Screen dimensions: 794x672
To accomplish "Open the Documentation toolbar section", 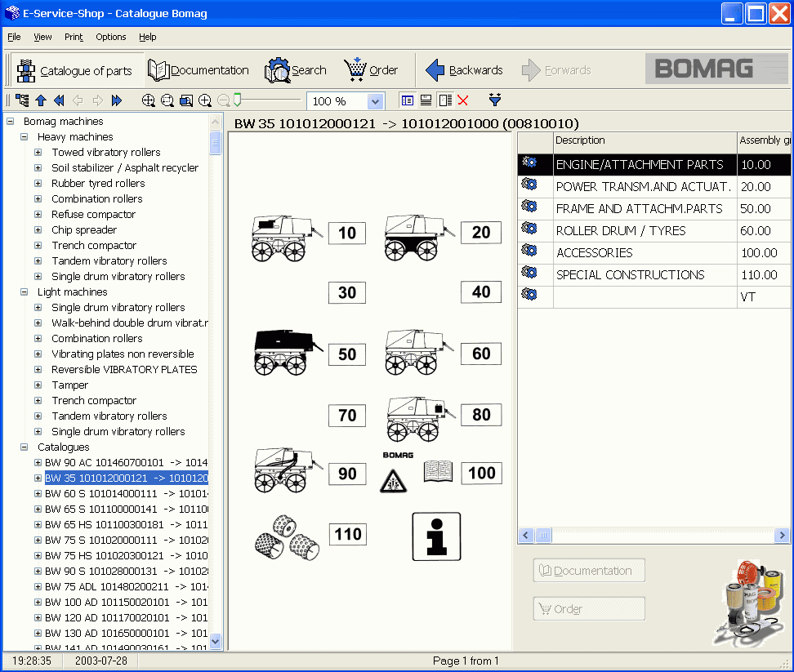I will [198, 70].
